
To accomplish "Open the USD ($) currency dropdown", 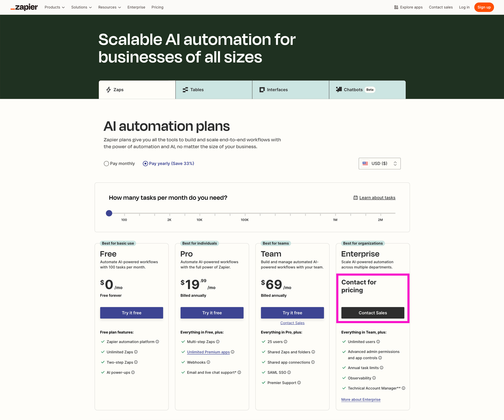I will point(379,164).
